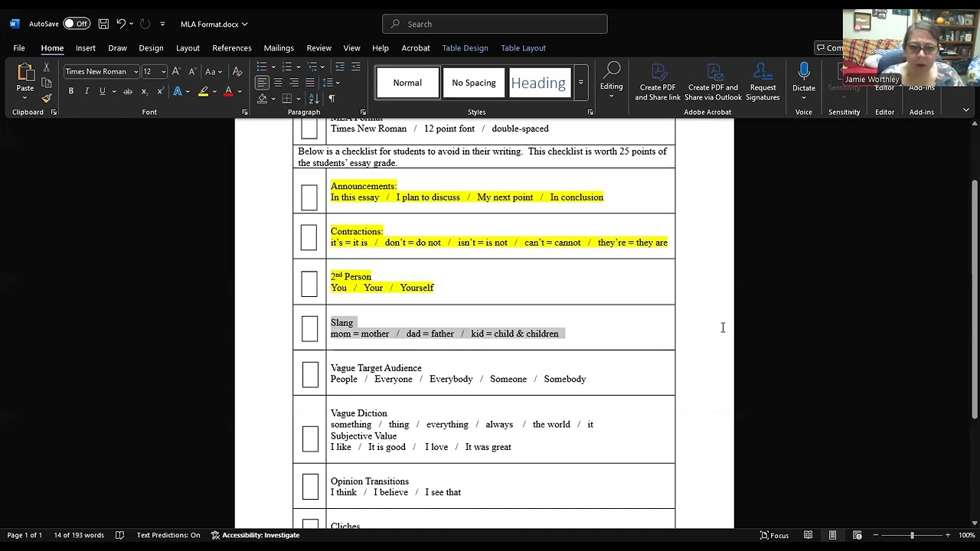This screenshot has width=980, height=551.
Task: Check the Vague Target Audience checkbox
Action: pos(310,374)
